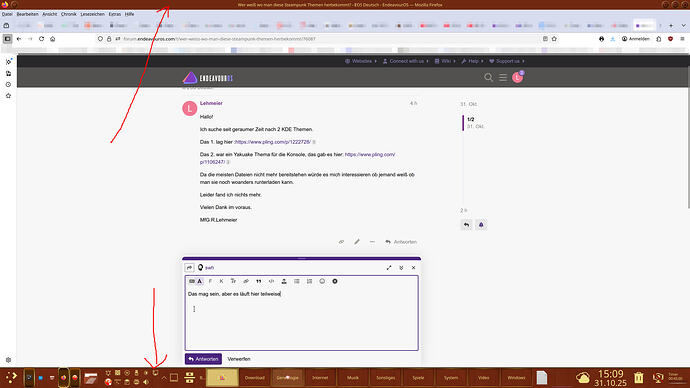690x388 pixels.
Task: Show hidden system tray icons arrow
Action: (x=164, y=377)
